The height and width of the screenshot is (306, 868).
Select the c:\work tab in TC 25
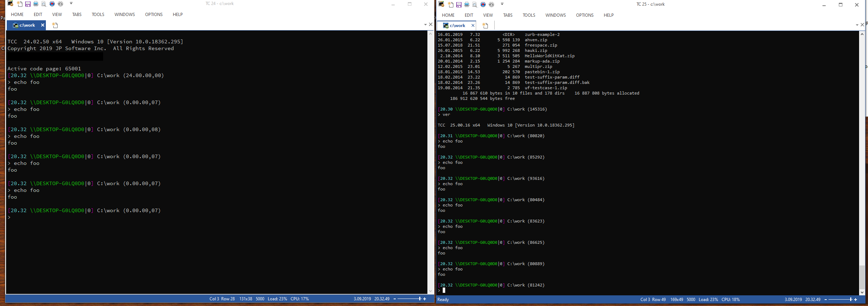pos(457,26)
